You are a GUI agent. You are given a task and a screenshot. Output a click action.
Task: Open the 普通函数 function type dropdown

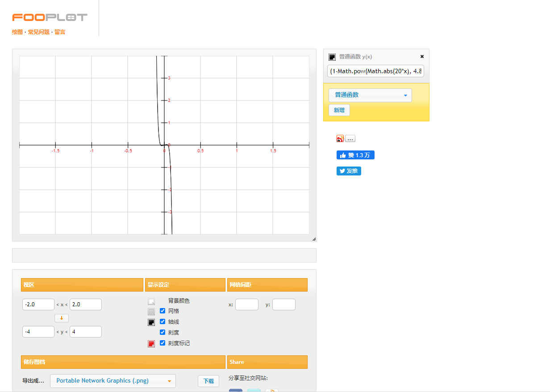[370, 95]
